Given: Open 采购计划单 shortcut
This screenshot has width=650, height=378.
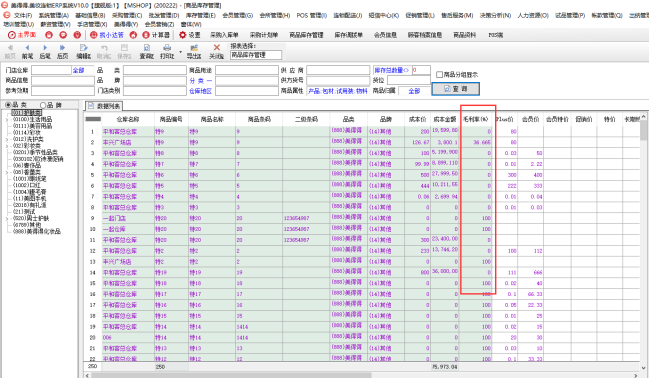Looking at the screenshot, I should click(x=264, y=35).
